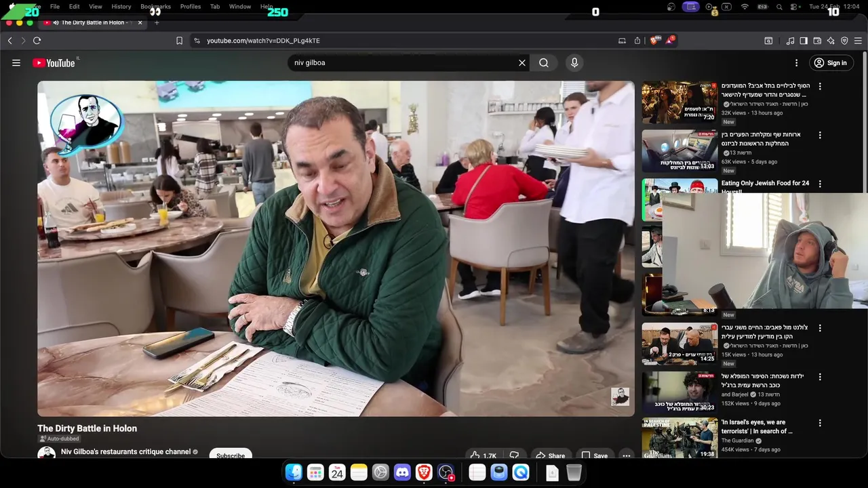This screenshot has height=488, width=868.
Task: Clear the search text with X
Action: (x=522, y=63)
